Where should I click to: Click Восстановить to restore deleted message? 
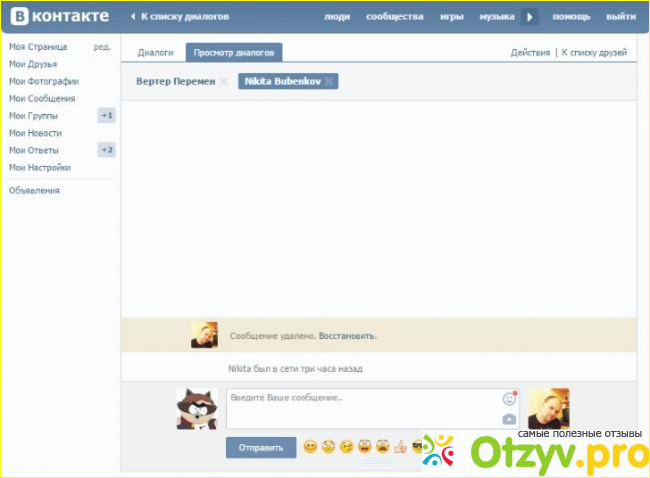tap(348, 336)
